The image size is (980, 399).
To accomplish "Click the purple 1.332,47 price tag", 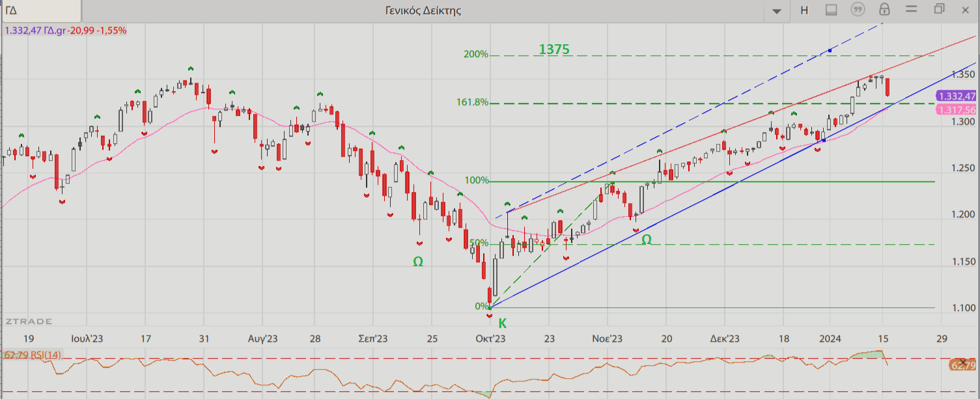I will (956, 96).
